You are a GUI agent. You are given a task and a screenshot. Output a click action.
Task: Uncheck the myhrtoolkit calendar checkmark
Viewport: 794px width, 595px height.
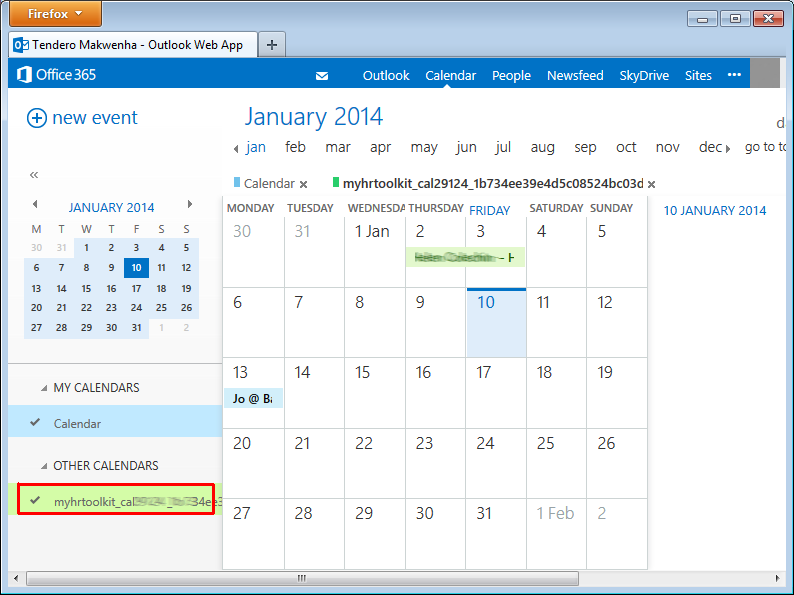(35, 500)
